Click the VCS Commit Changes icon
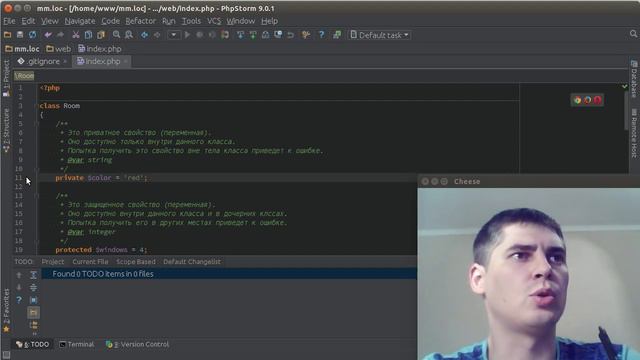 (253, 35)
